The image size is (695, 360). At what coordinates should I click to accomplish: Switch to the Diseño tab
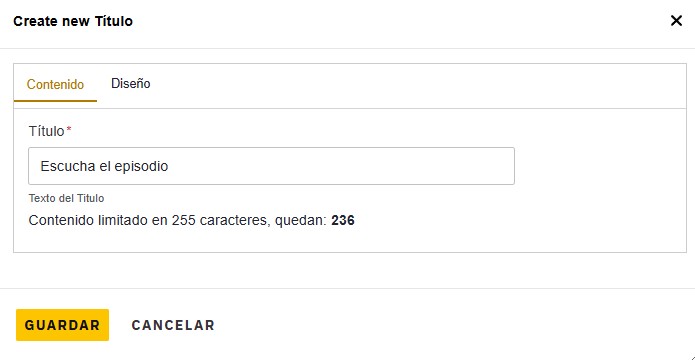click(130, 83)
